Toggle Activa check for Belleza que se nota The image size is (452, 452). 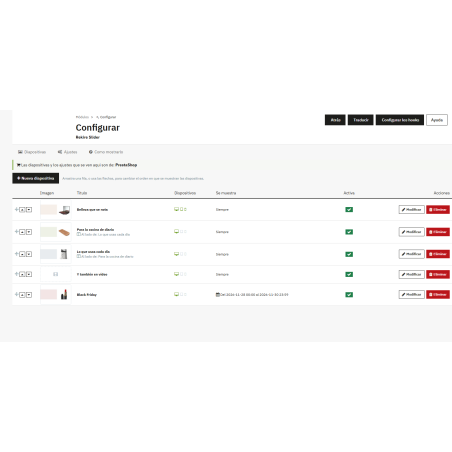[349, 210]
